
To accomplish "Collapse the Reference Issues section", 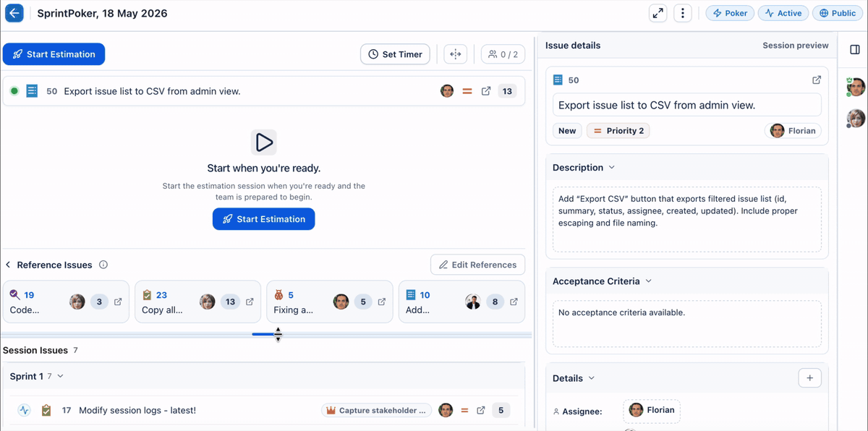I will point(8,265).
